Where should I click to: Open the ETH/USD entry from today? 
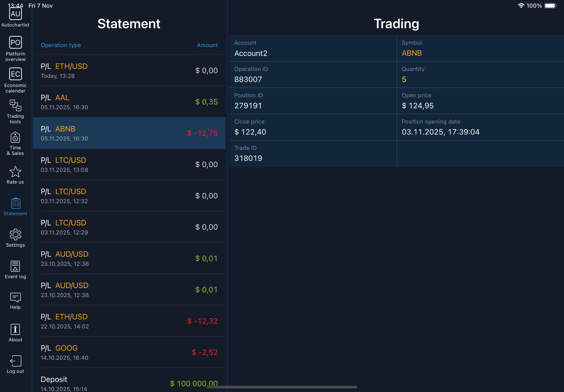pyautogui.click(x=129, y=71)
